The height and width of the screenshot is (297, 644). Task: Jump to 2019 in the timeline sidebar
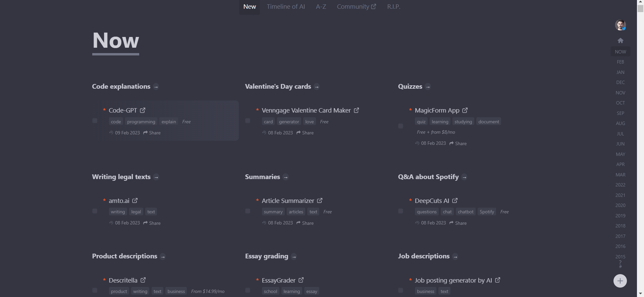click(x=620, y=216)
